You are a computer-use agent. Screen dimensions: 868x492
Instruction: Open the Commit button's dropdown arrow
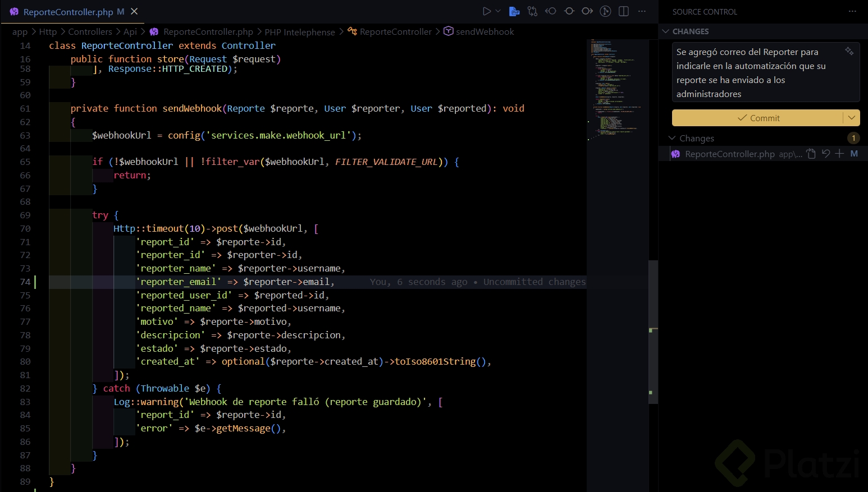(852, 118)
